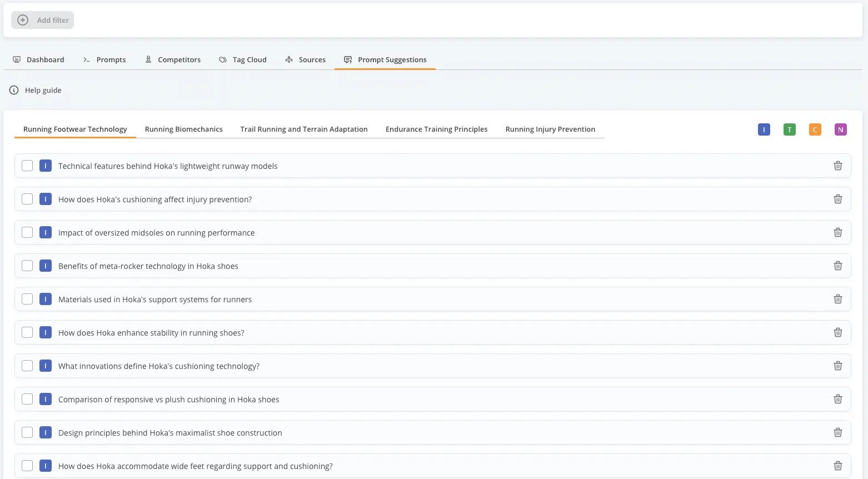Switch to Trail Running and Terrain Adaptation

303,129
